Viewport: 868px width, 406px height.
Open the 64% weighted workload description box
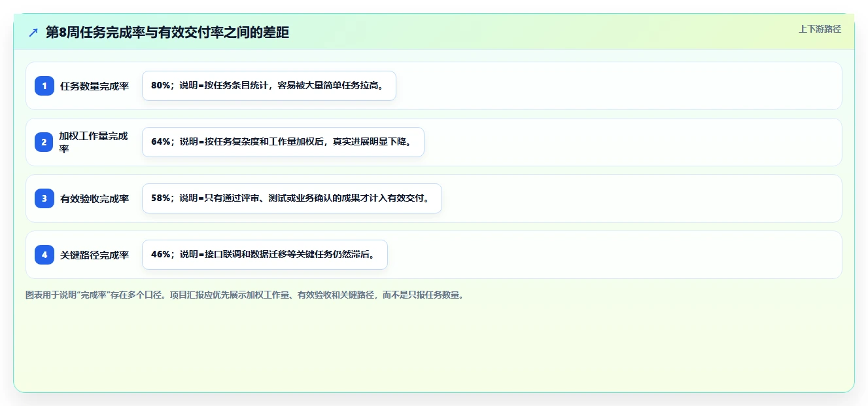pos(283,142)
